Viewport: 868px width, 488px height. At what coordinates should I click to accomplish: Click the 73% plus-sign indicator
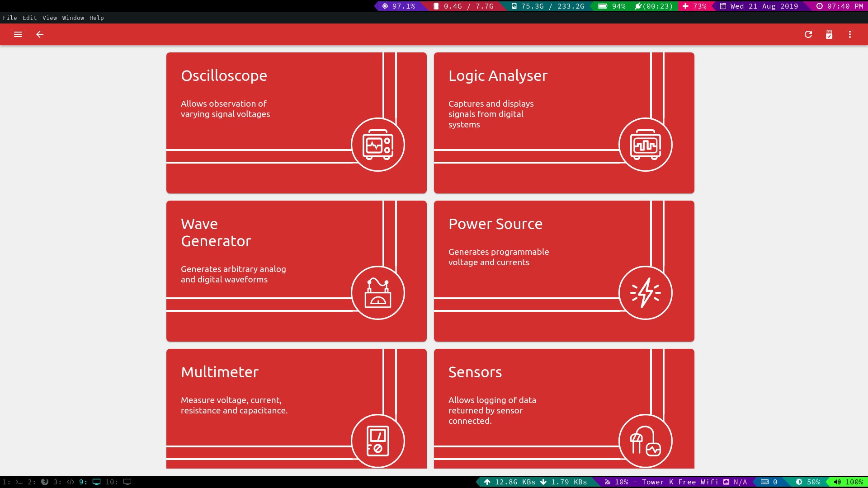point(694,6)
